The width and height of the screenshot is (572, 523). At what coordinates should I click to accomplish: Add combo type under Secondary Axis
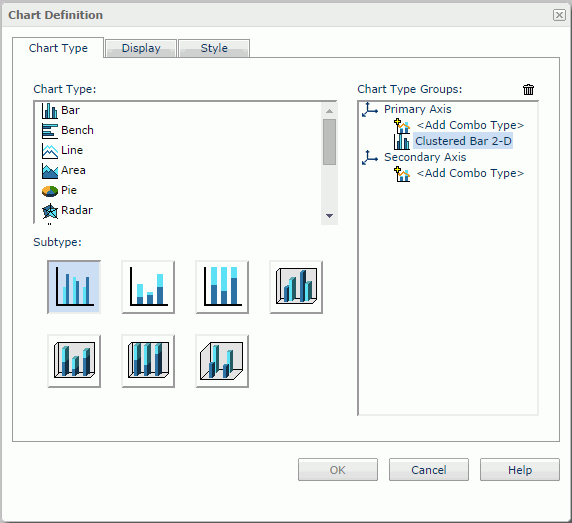click(470, 173)
